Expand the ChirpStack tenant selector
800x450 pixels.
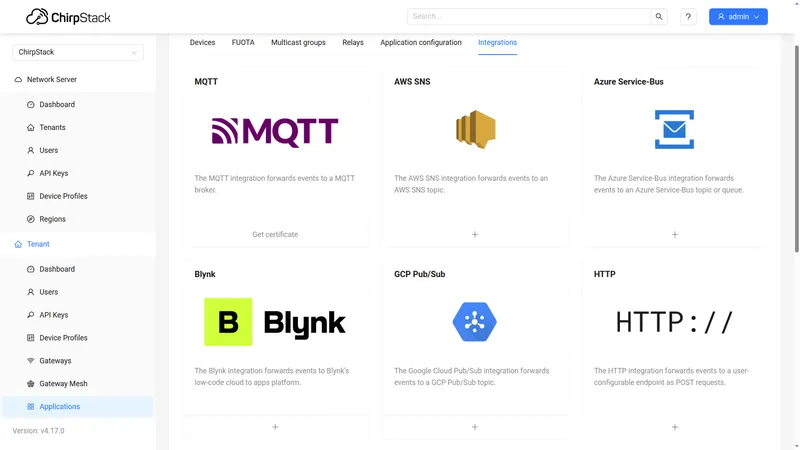pos(78,52)
